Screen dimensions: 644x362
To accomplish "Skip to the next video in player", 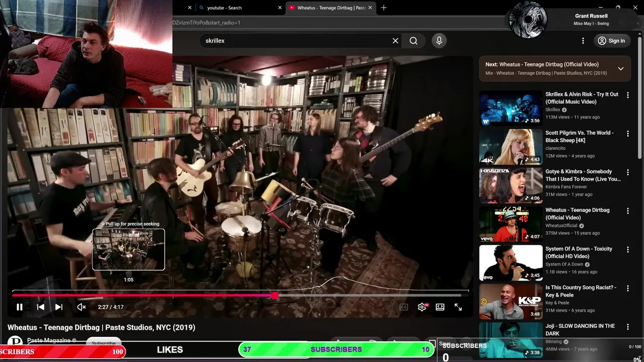I will (59, 307).
